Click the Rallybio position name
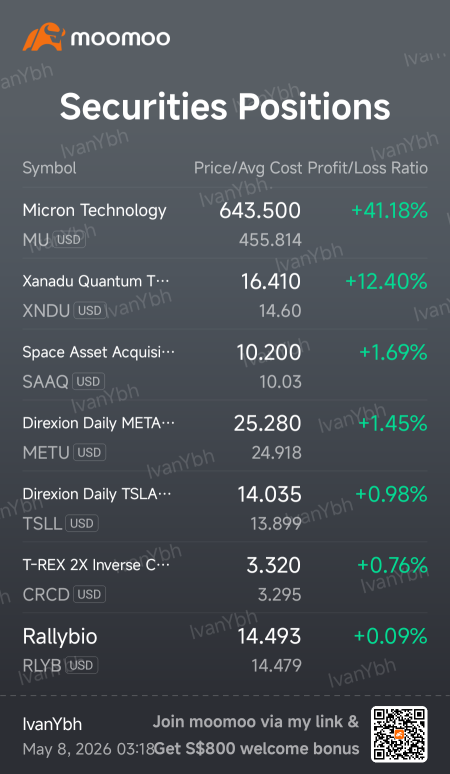Image resolution: width=450 pixels, height=774 pixels. (60, 637)
